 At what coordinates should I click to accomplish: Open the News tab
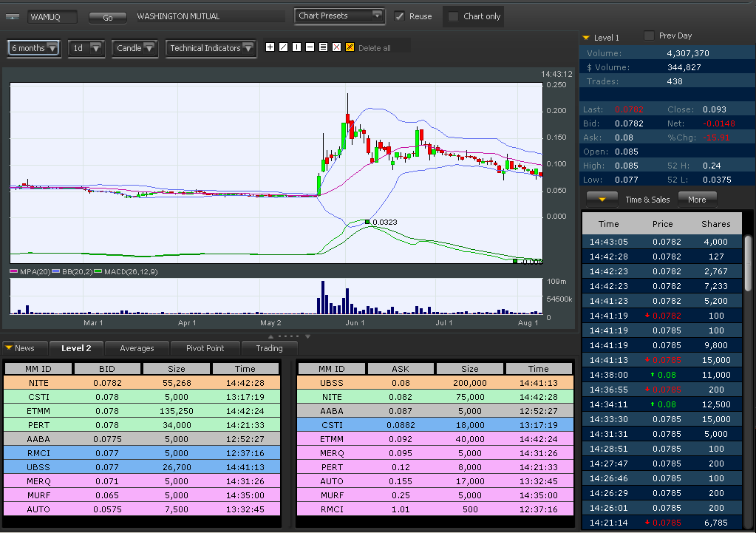[24, 348]
